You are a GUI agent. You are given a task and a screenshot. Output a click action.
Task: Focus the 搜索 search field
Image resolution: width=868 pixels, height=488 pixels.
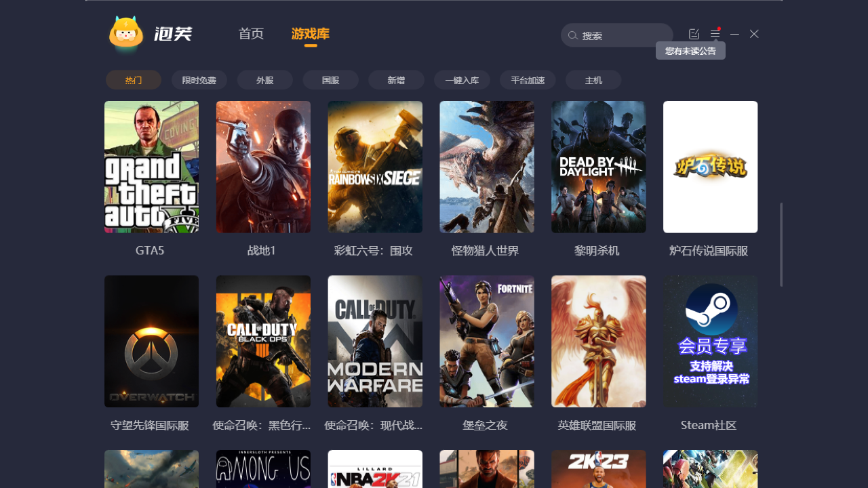click(x=624, y=35)
